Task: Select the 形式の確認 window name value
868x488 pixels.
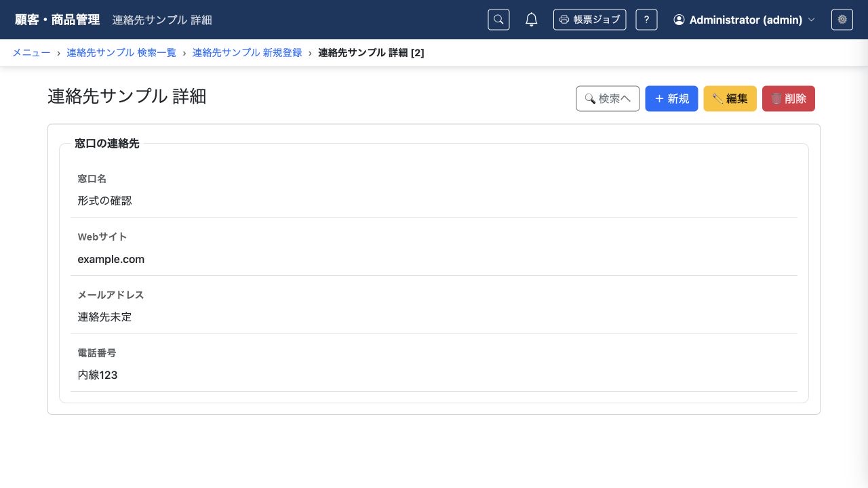Action: click(104, 201)
